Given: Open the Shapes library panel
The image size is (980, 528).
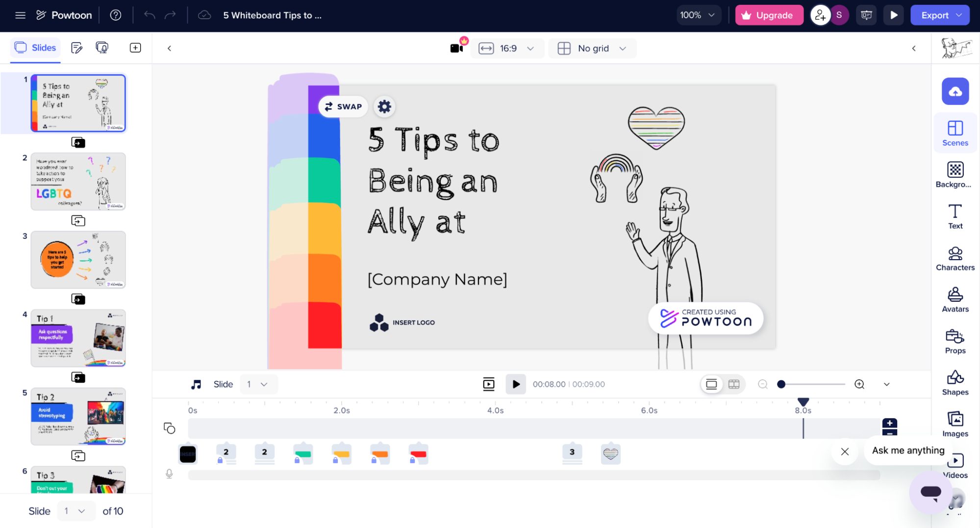Looking at the screenshot, I should click(955, 383).
